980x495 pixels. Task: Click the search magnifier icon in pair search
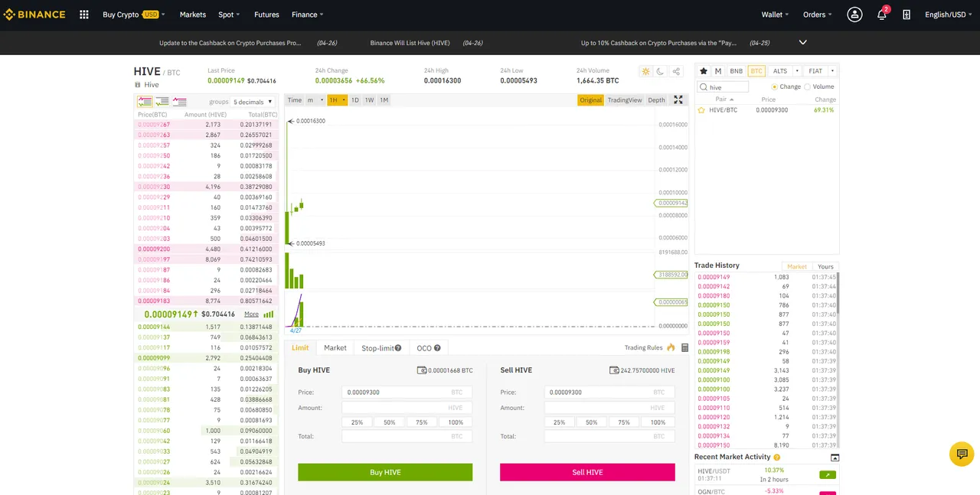pyautogui.click(x=704, y=87)
